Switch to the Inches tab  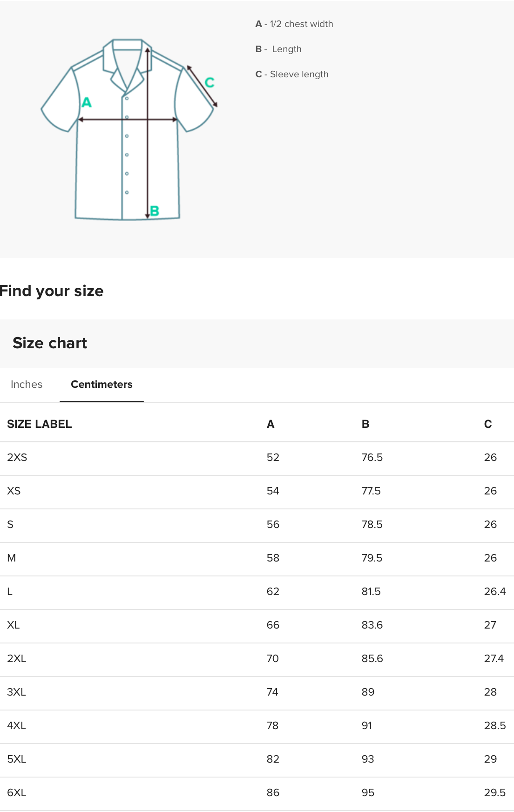coord(27,385)
